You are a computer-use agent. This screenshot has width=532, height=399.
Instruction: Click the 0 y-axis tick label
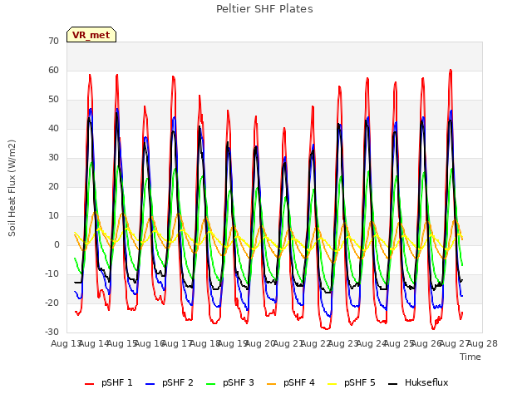click(x=57, y=244)
